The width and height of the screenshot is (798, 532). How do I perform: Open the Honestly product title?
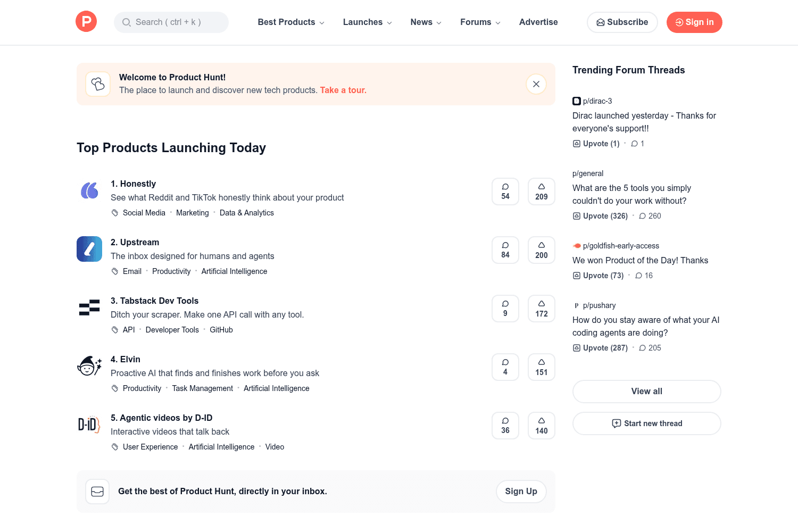(x=133, y=184)
